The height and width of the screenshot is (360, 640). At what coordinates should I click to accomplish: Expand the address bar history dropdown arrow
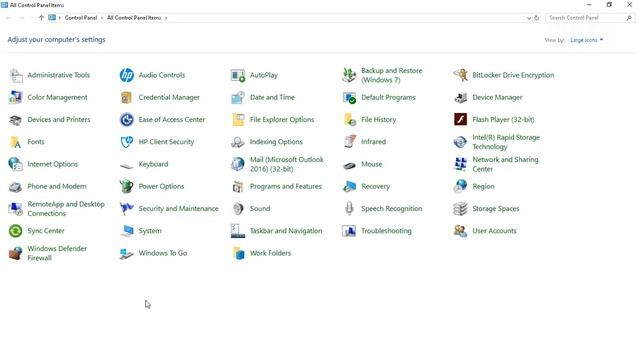point(529,18)
